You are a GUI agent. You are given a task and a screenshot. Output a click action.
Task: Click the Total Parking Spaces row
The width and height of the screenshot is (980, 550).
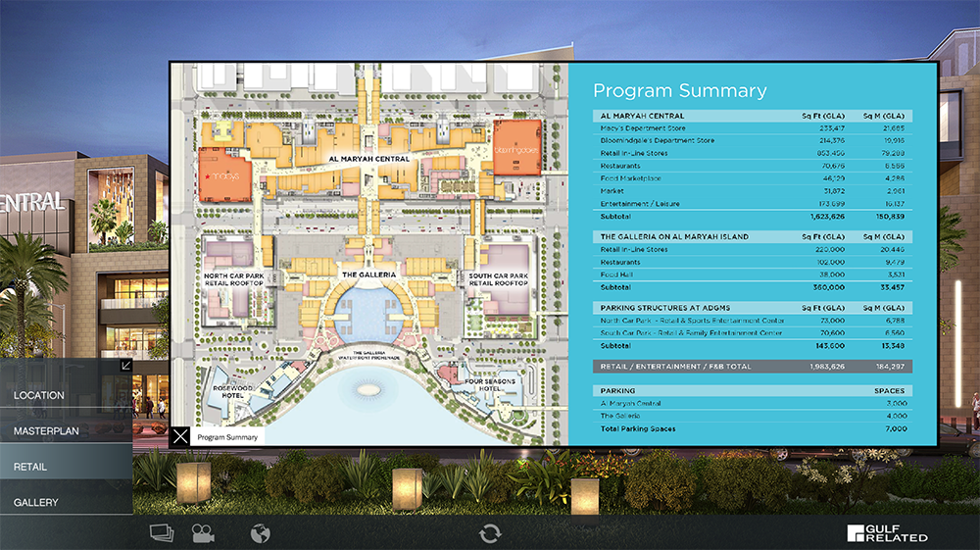[x=753, y=428]
